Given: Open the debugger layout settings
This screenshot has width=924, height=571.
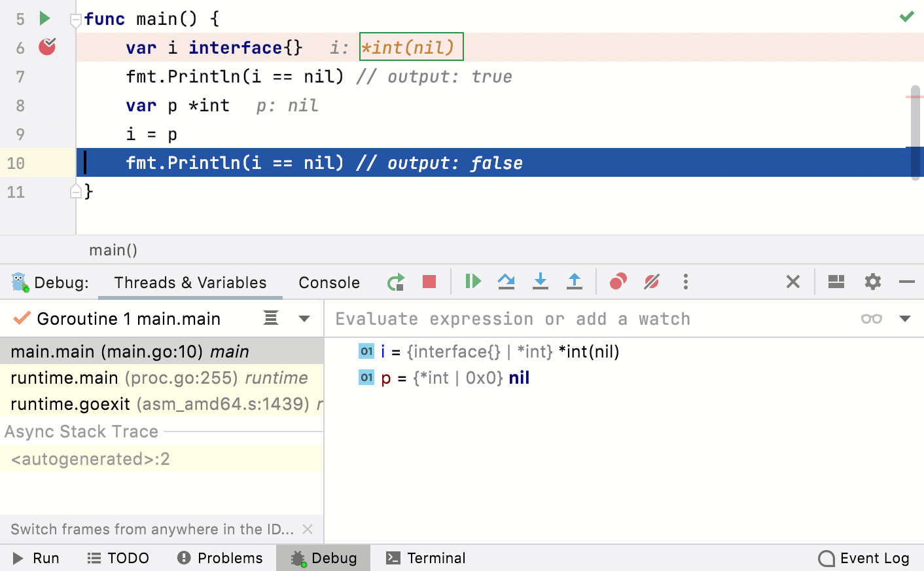Looking at the screenshot, I should [x=836, y=282].
